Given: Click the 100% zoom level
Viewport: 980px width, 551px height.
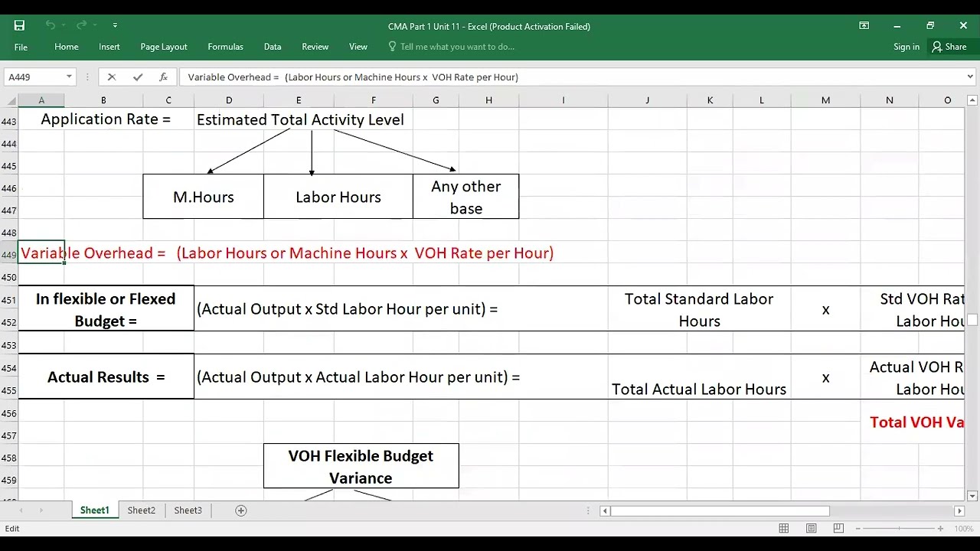Looking at the screenshot, I should pyautogui.click(x=963, y=529).
